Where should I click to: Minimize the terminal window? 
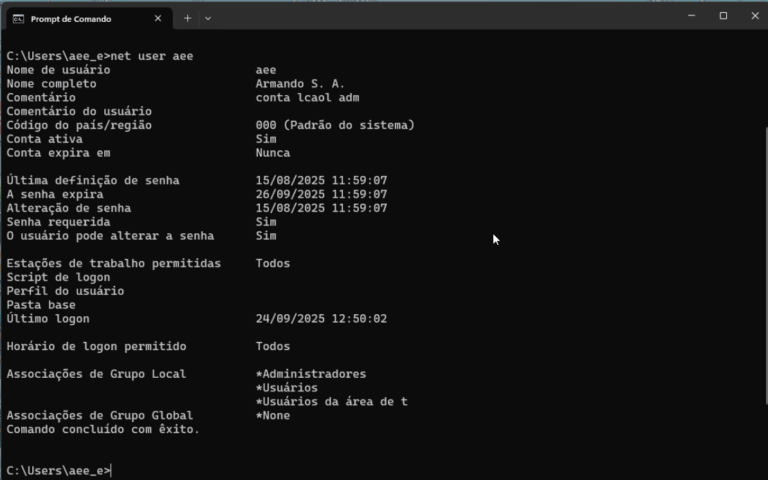[692, 16]
